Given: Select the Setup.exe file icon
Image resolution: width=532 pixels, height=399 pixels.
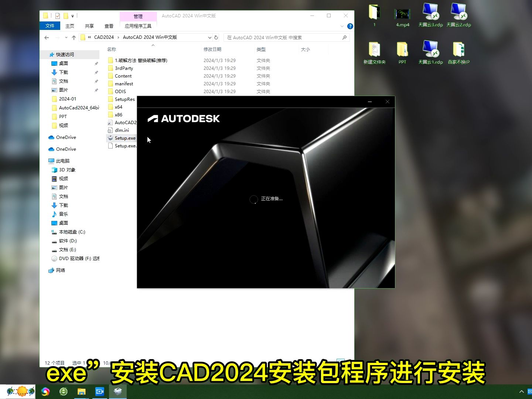Looking at the screenshot, I should point(110,138).
